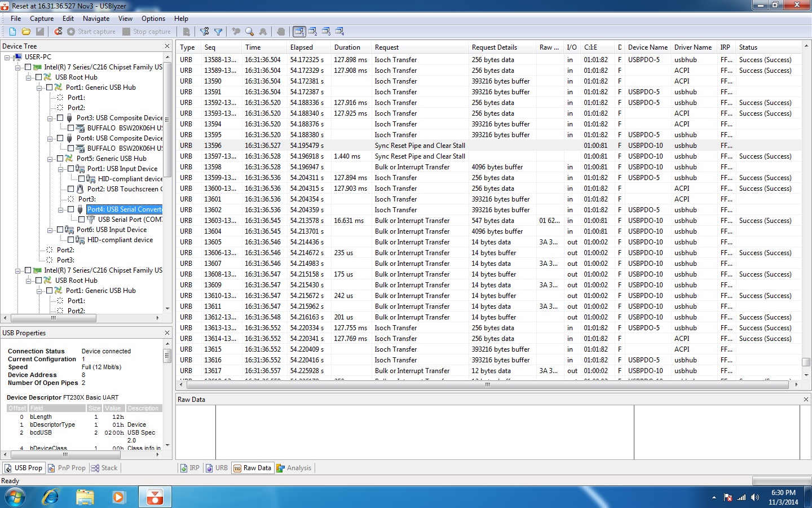Click the New document toolbar icon
This screenshot has height=508, width=812.
pyautogui.click(x=12, y=32)
